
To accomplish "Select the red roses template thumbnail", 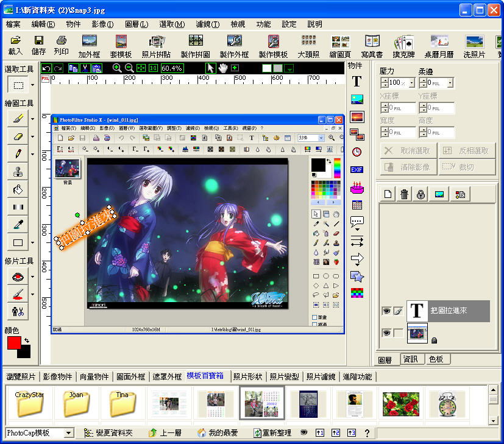I will tap(401, 404).
